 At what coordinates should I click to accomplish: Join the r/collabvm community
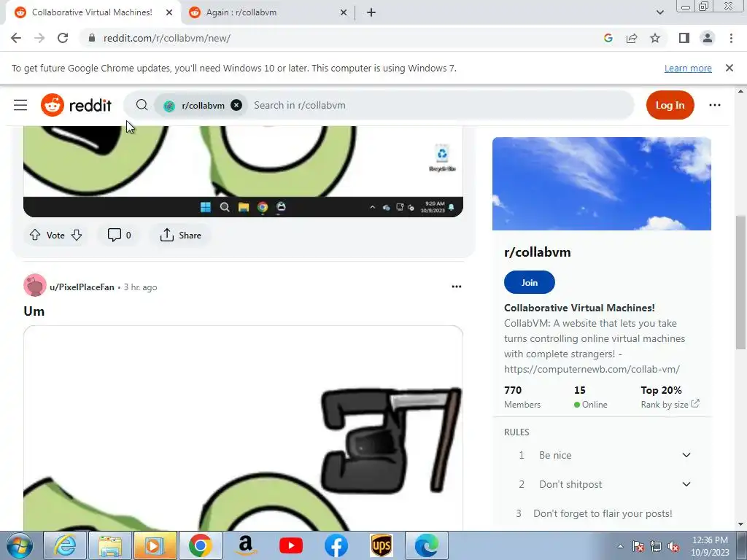coord(530,282)
